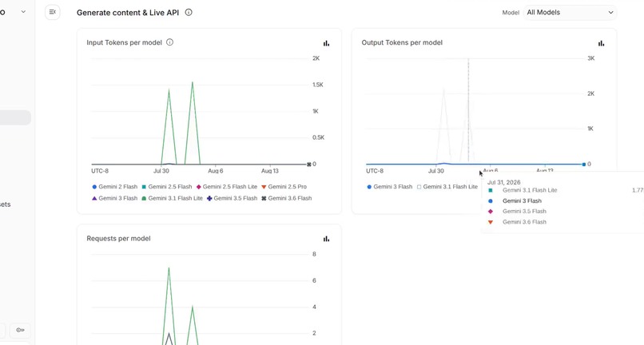Switch Requests per model chart to bar view
This screenshot has height=345, width=644.
coord(326,239)
